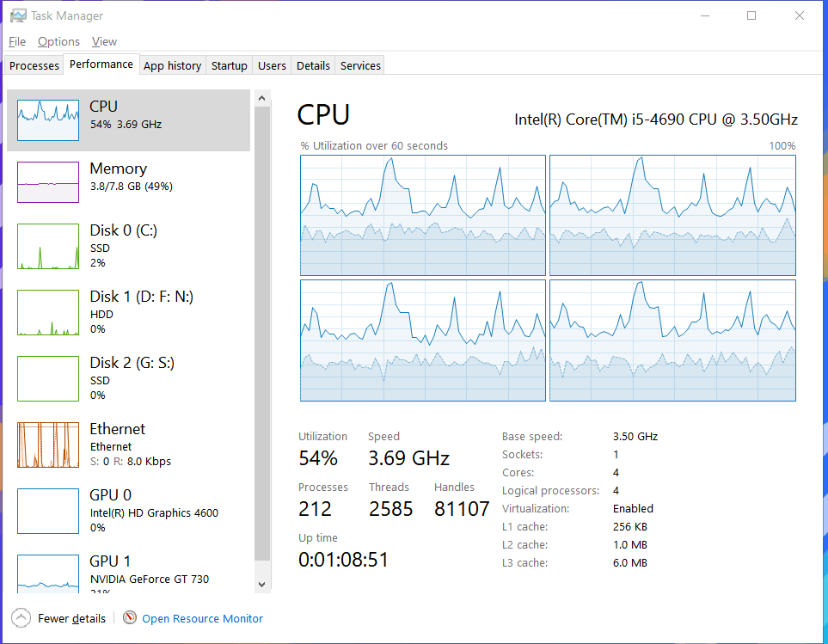Select the Ethernet mini graph thumbnail
Viewport: 828px width, 644px height.
point(48,445)
